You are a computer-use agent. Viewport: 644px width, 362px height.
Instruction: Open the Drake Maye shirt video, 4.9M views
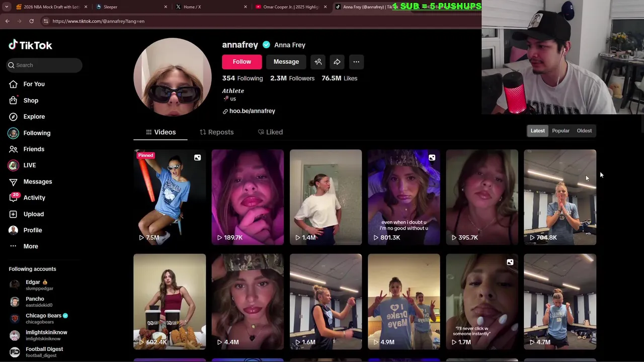[404, 302]
